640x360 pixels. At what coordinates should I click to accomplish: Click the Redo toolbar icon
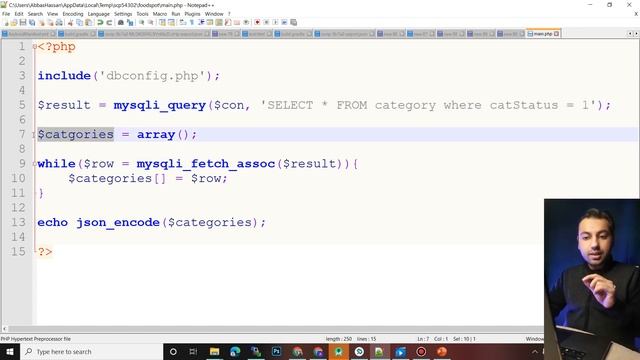pos(109,22)
